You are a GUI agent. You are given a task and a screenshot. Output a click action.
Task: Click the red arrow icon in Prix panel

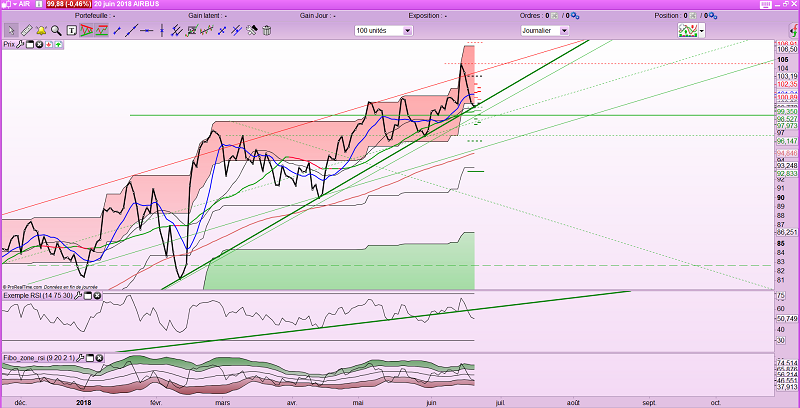click(x=49, y=44)
